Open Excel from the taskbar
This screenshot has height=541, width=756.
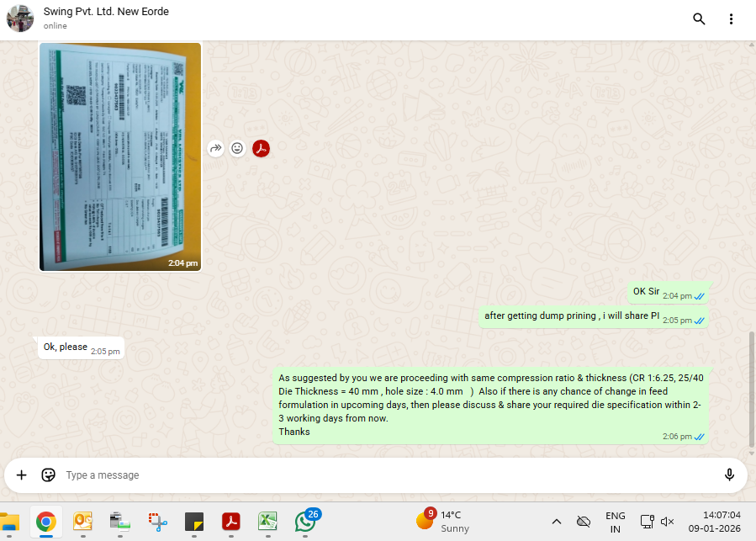[x=268, y=522]
